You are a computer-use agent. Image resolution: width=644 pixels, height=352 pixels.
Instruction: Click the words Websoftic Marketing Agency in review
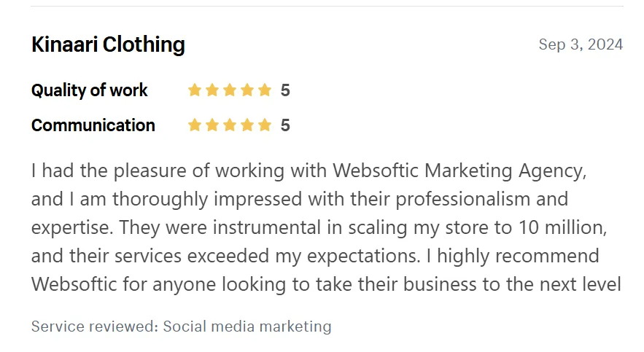coord(459,171)
